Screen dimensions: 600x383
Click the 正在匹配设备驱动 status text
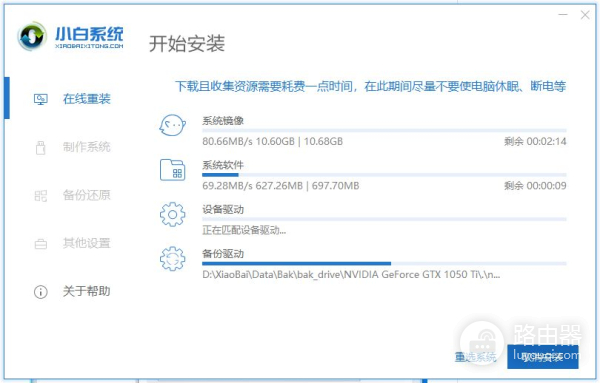point(244,230)
